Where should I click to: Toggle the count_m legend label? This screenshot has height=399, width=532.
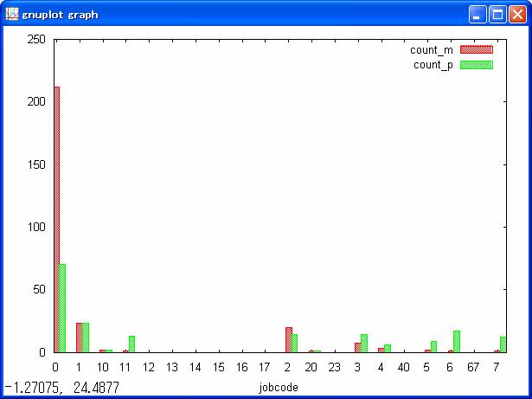point(431,50)
